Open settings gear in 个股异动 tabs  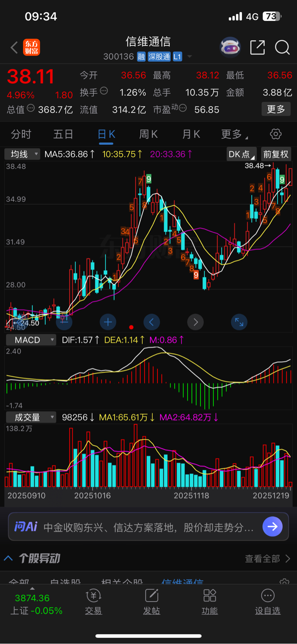coord(285,582)
